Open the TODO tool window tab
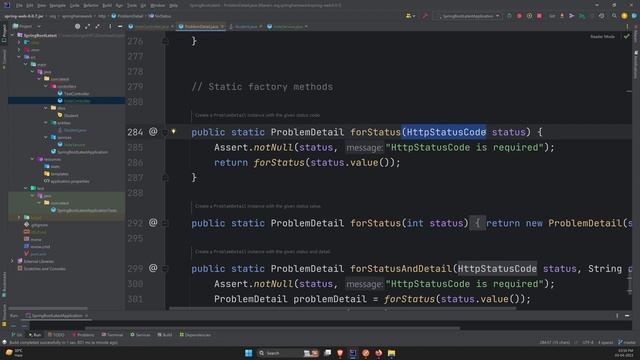This screenshot has height=360, width=640. (x=56, y=335)
